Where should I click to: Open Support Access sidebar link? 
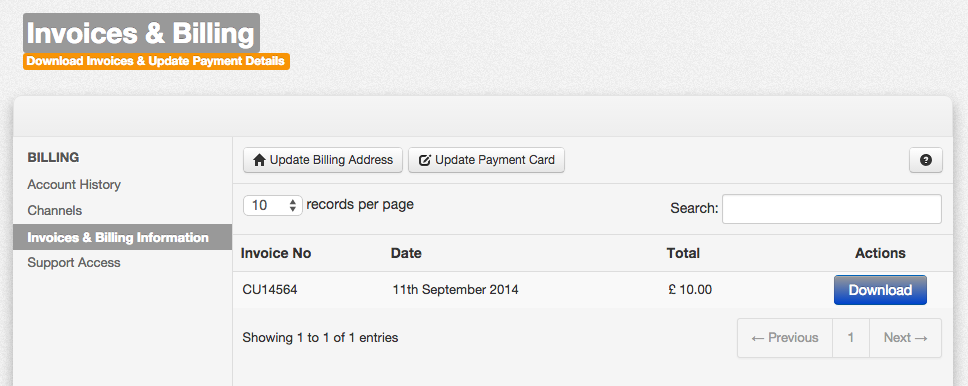coord(73,263)
